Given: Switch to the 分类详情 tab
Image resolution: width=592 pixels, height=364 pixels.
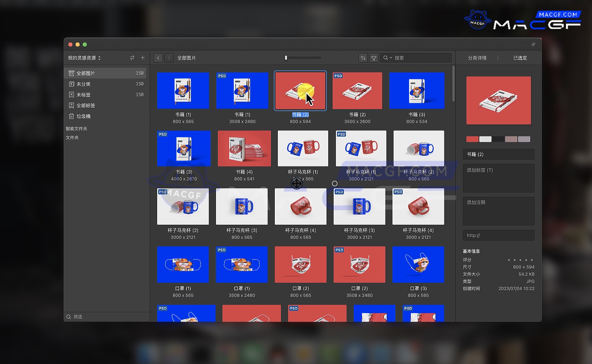Looking at the screenshot, I should pos(477,58).
